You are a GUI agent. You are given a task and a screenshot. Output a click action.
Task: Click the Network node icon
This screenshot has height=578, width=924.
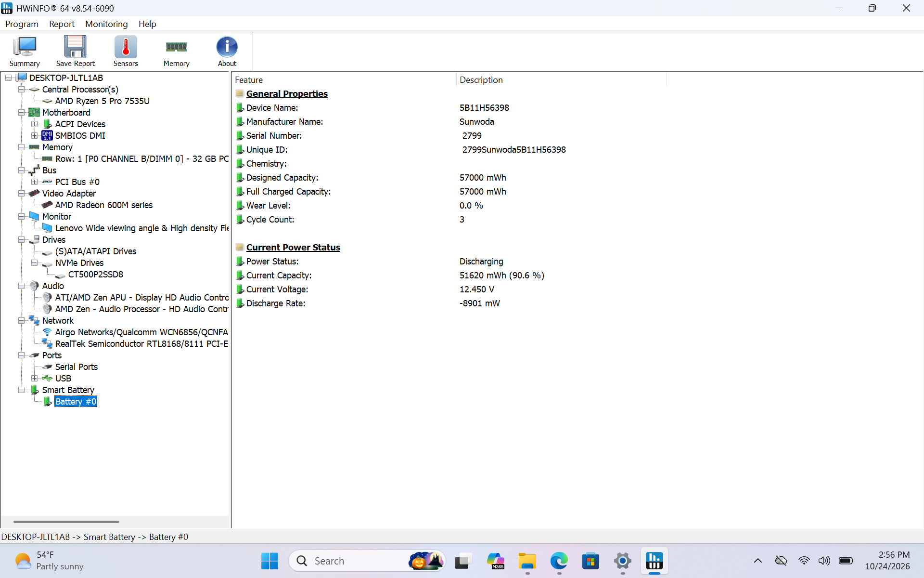point(34,320)
